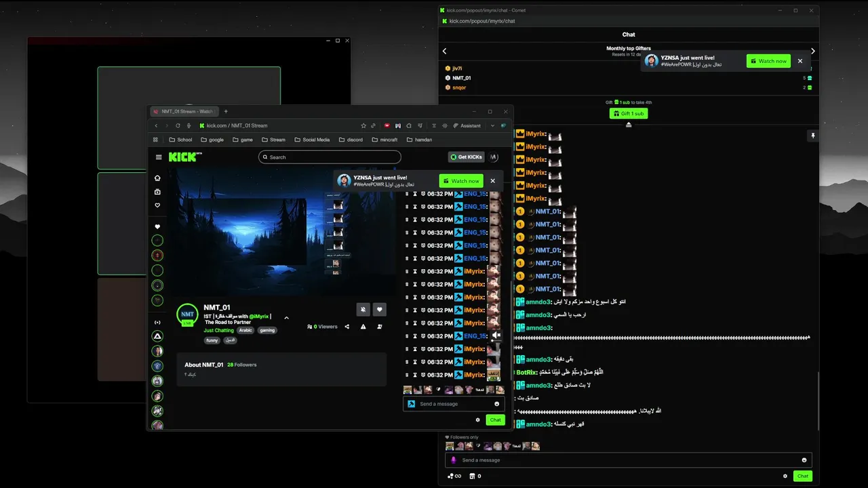Open the Social Media bookmark folder
Viewport: 868px width, 488px height.
click(312, 140)
